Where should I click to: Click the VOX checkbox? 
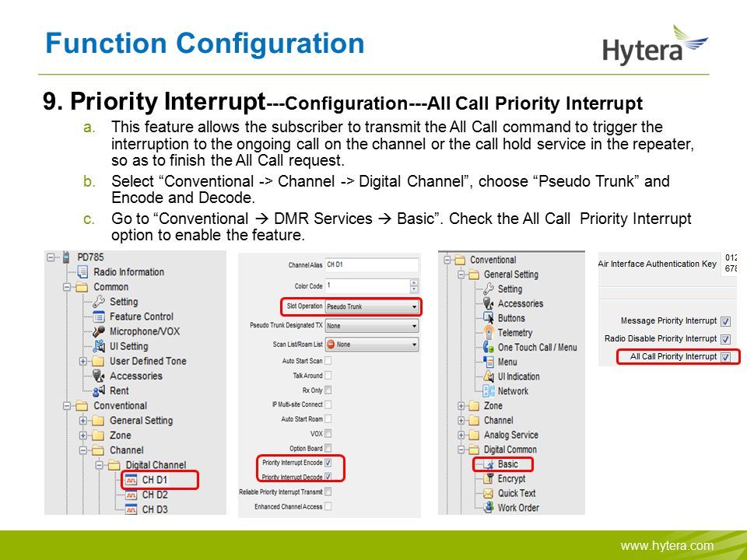click(328, 433)
